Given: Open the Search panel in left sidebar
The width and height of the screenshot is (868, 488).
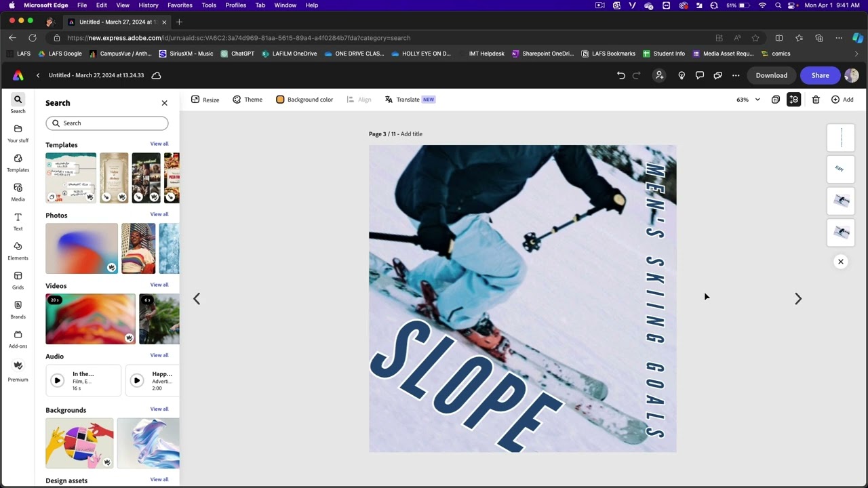Looking at the screenshot, I should (18, 104).
